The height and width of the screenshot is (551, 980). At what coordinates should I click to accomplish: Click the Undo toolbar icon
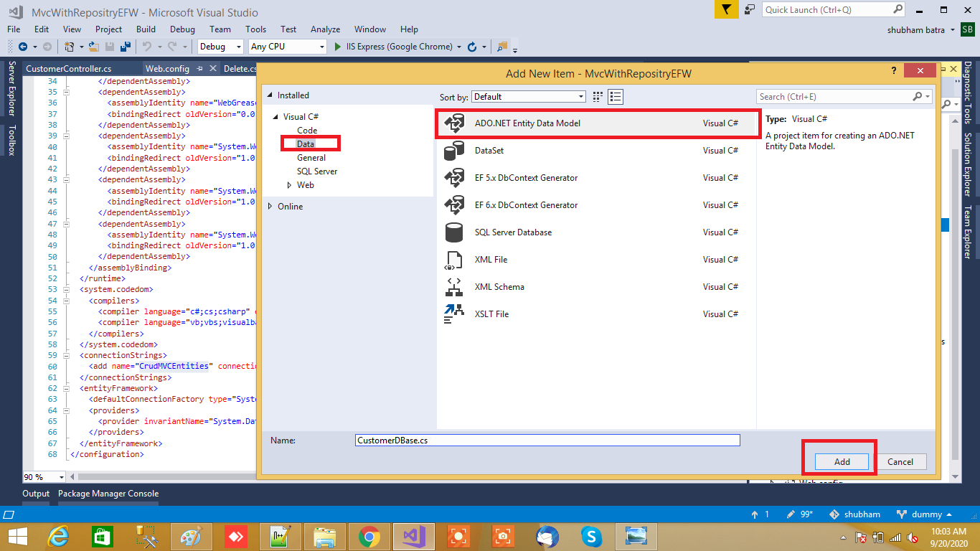146,47
